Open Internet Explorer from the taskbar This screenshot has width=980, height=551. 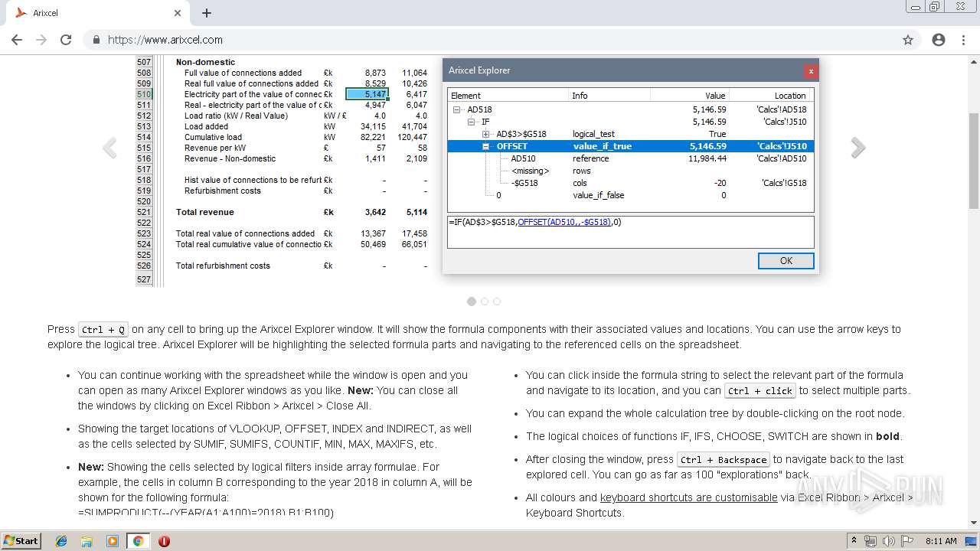[x=61, y=541]
